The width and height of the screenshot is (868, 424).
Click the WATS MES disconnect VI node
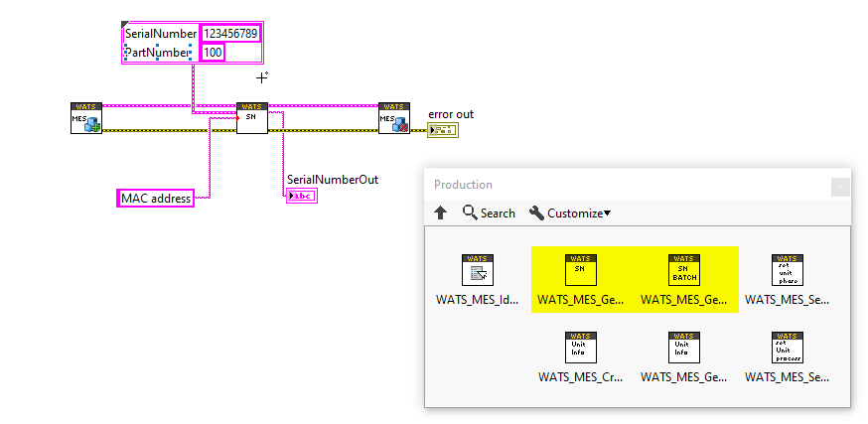(x=394, y=118)
